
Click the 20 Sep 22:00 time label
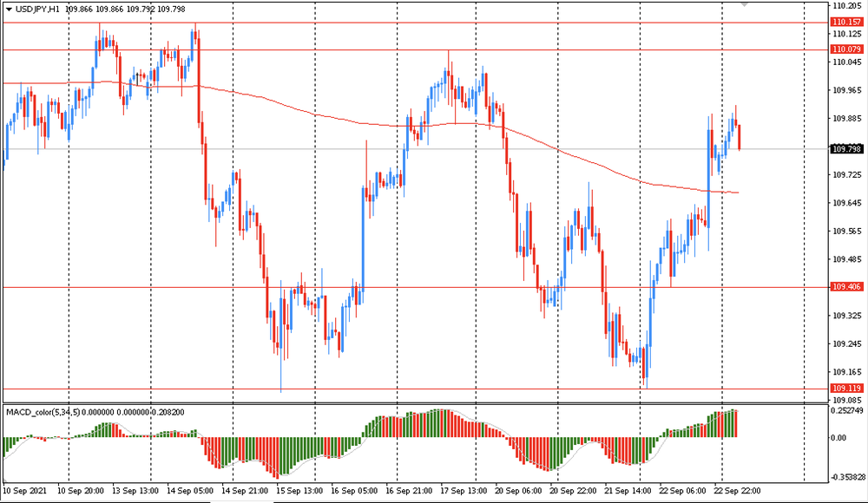point(574,491)
